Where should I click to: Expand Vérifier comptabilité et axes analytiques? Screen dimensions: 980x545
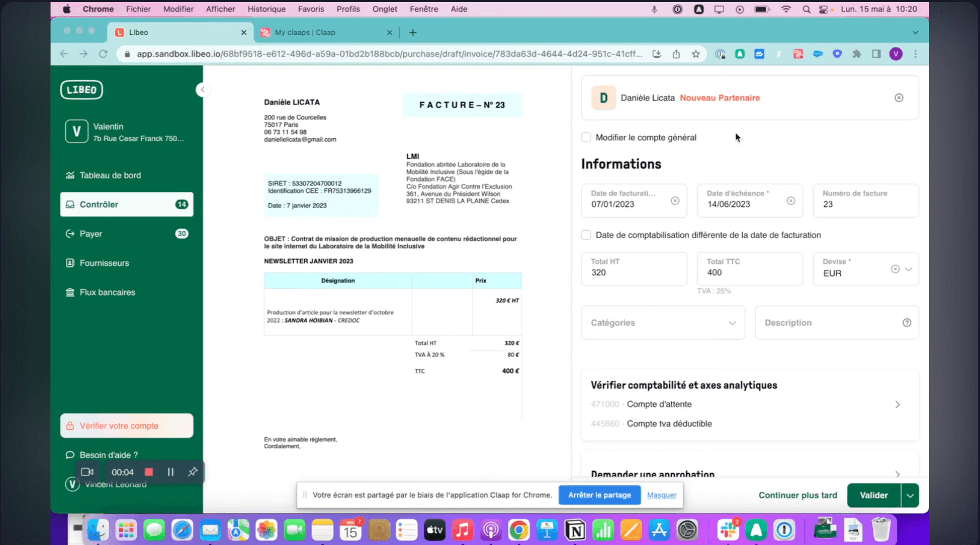point(897,405)
